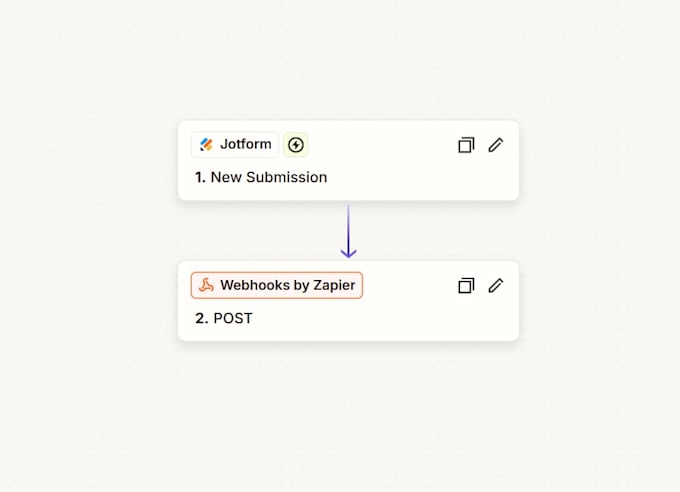
Task: Click the step number 2 label
Action: [202, 318]
